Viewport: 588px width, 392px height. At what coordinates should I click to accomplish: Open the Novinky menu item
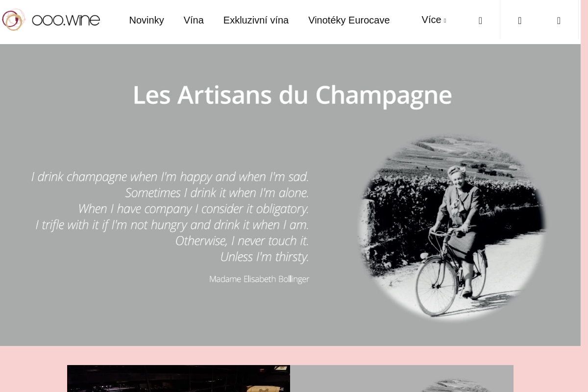[147, 20]
